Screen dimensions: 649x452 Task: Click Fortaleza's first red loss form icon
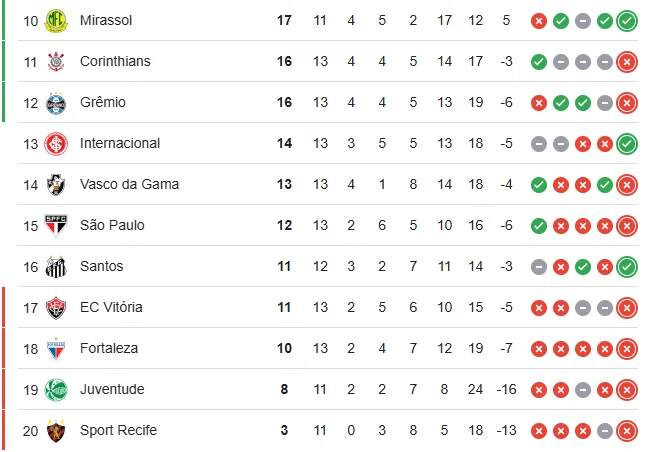coord(539,348)
